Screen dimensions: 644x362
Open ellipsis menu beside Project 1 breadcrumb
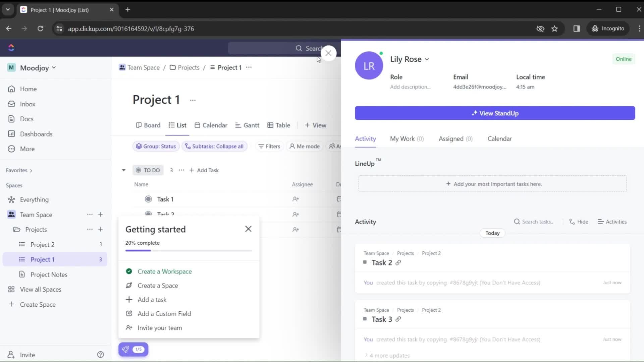tap(249, 67)
